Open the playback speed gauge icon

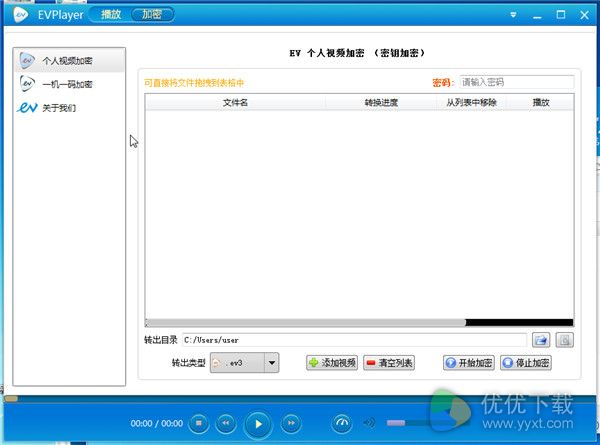point(342,423)
